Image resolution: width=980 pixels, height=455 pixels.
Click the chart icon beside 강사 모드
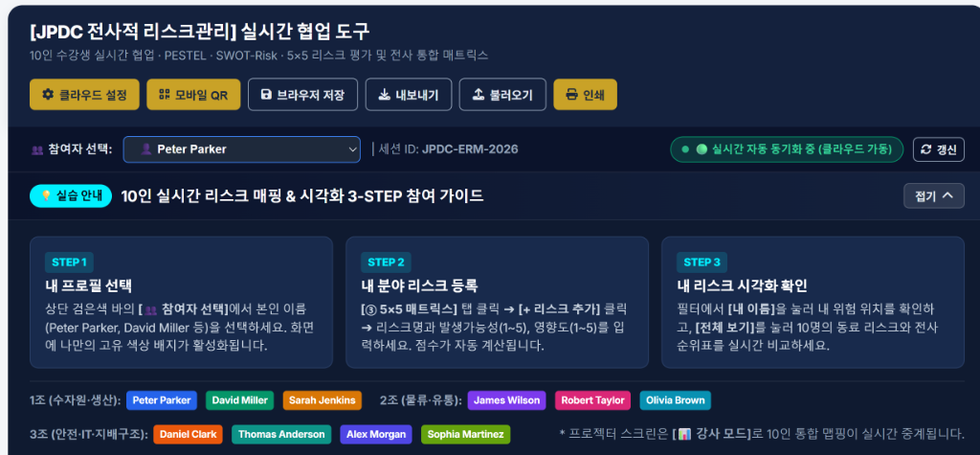[x=683, y=434]
